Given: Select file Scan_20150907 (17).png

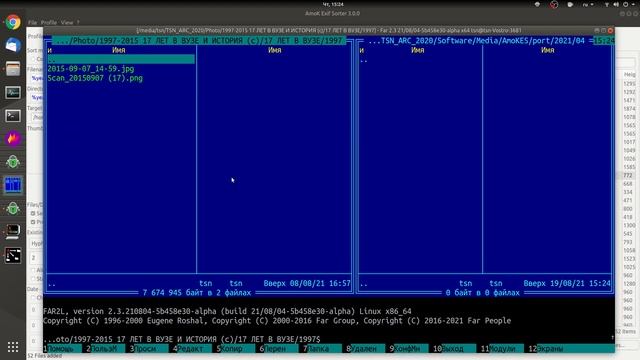Looking at the screenshot, I should [x=95, y=78].
